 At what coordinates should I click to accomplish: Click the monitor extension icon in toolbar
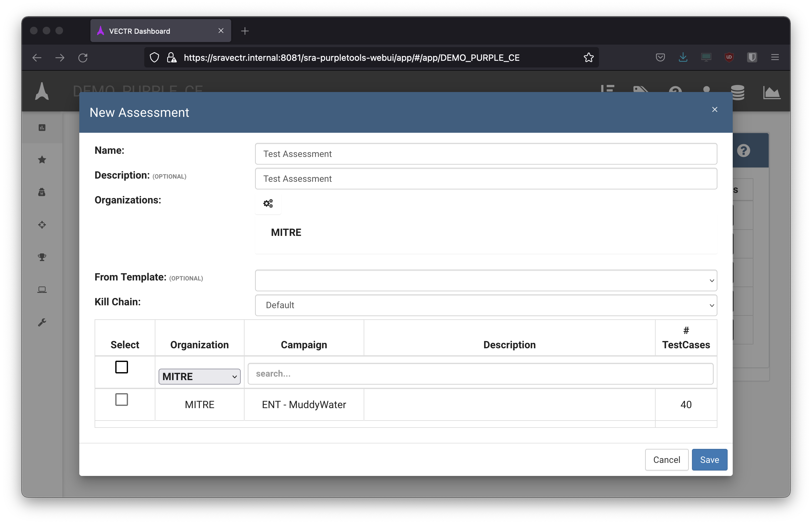[706, 57]
